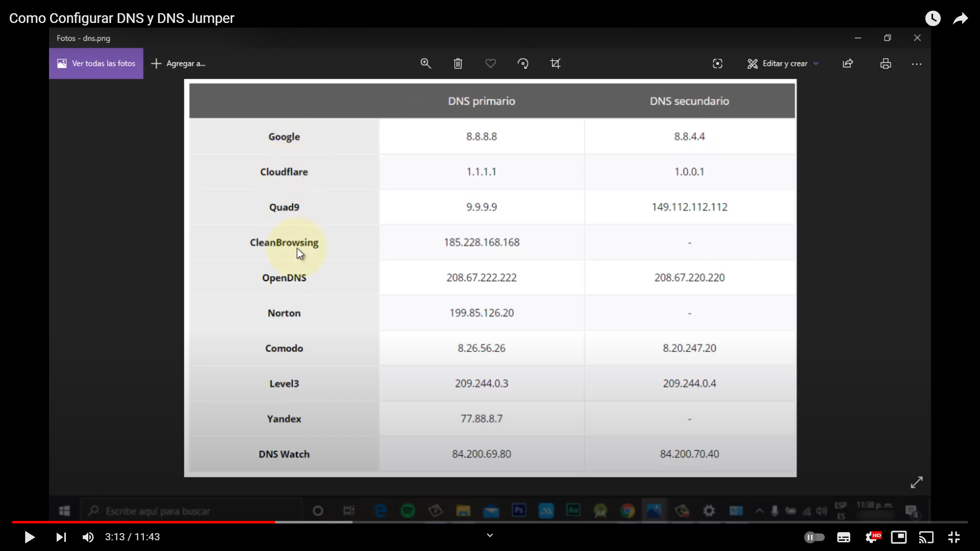The width and height of the screenshot is (980, 551).
Task: Click Ver todas las fotos button
Action: 96,63
